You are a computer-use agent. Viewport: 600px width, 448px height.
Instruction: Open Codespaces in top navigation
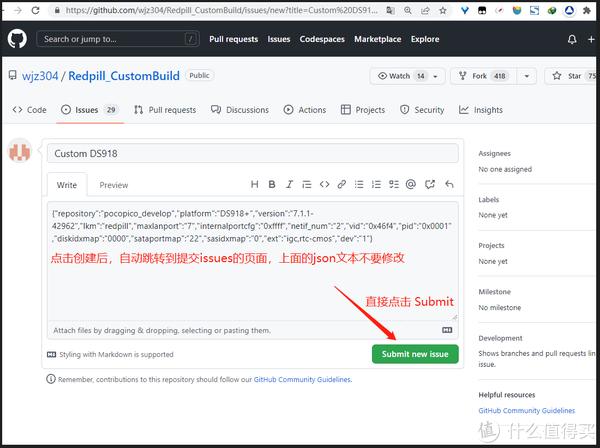(322, 39)
